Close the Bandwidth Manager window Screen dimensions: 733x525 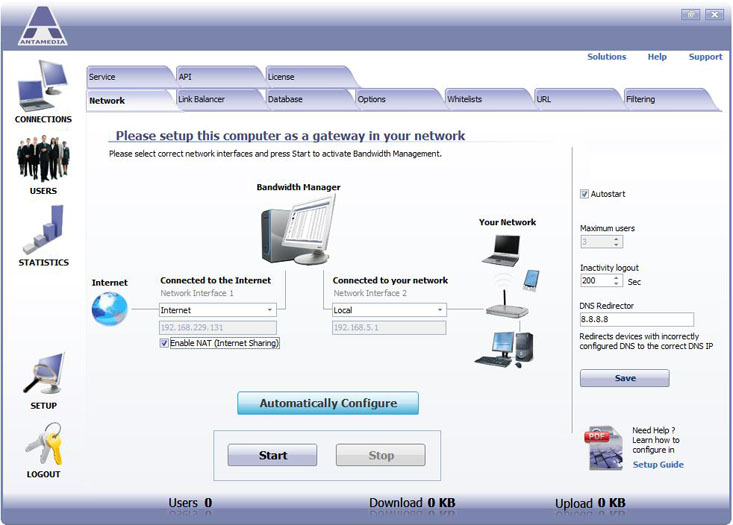click(x=714, y=14)
